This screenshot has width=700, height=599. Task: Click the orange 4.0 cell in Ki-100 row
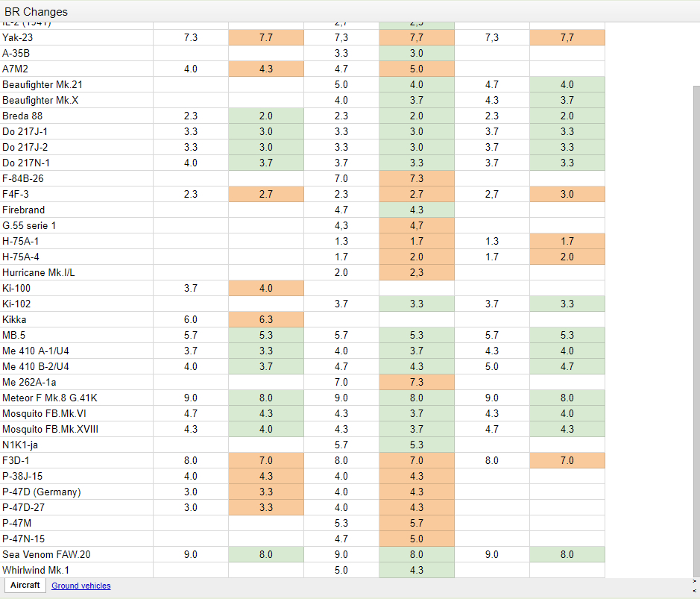click(266, 289)
